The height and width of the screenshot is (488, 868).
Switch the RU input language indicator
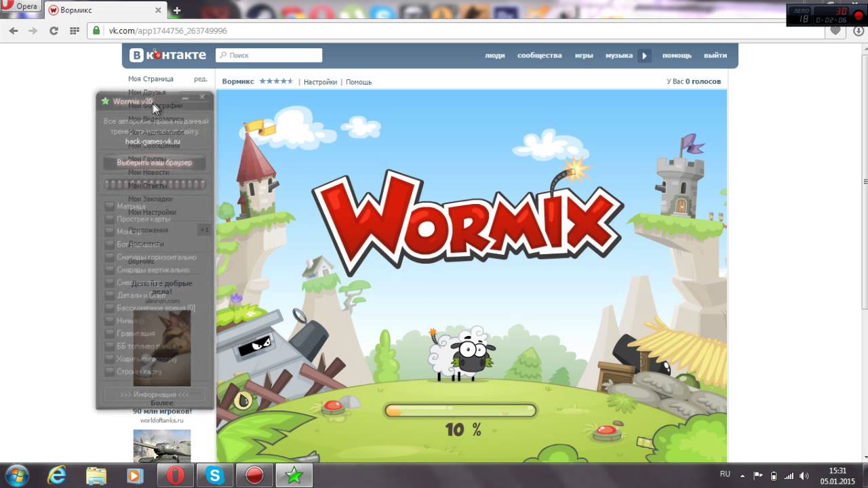click(725, 474)
